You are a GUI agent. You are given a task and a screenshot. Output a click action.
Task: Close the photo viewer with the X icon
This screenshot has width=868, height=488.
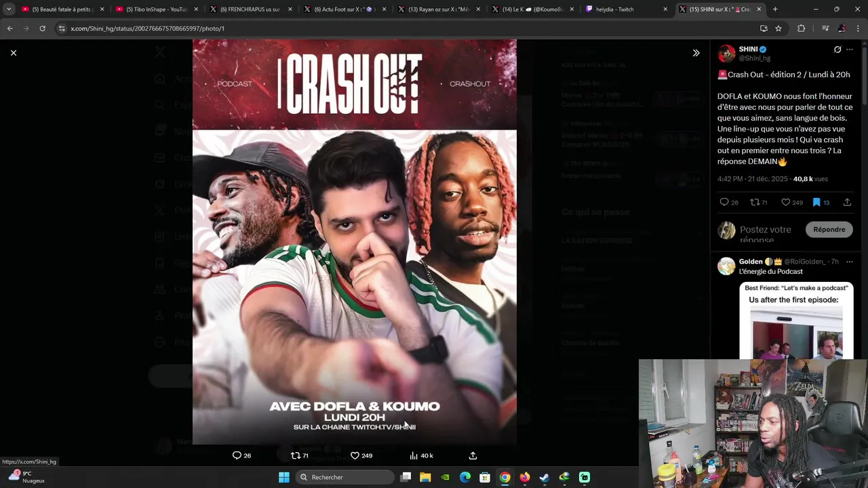(14, 53)
